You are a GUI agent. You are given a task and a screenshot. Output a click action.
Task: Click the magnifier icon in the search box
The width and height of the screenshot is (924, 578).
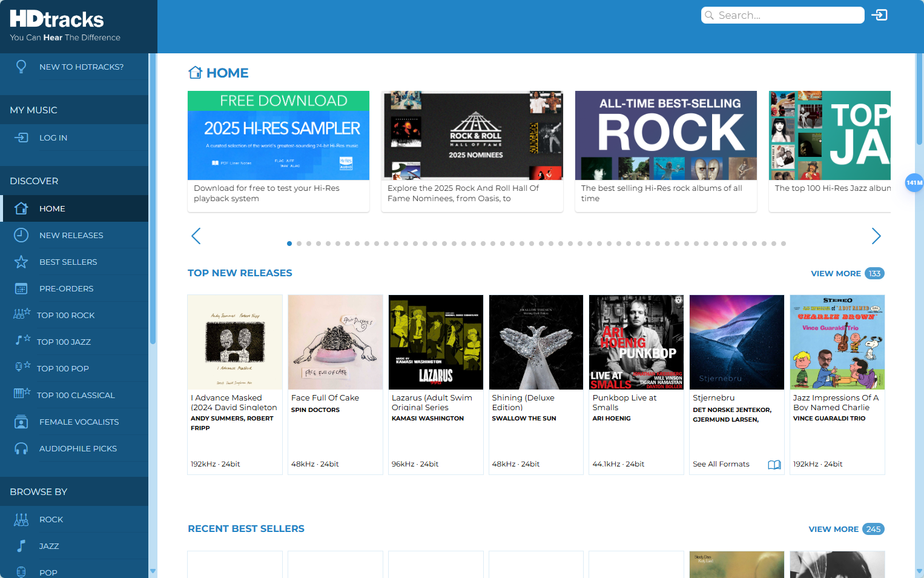tap(709, 15)
